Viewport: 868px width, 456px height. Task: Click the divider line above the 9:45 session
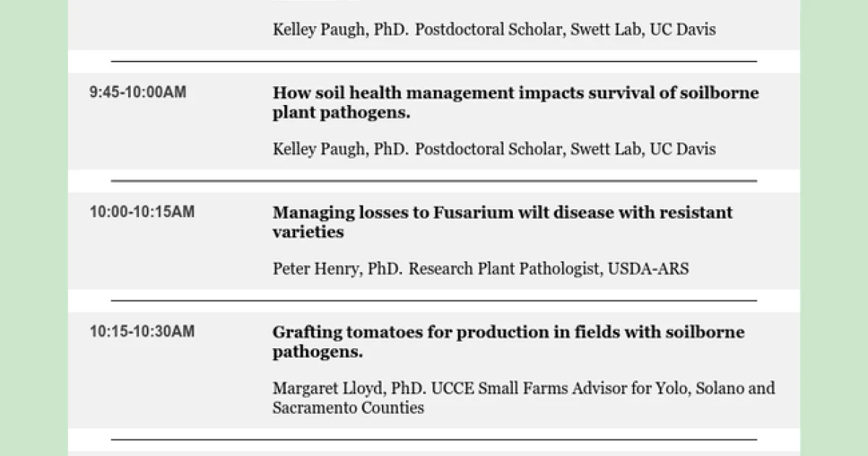tap(434, 62)
